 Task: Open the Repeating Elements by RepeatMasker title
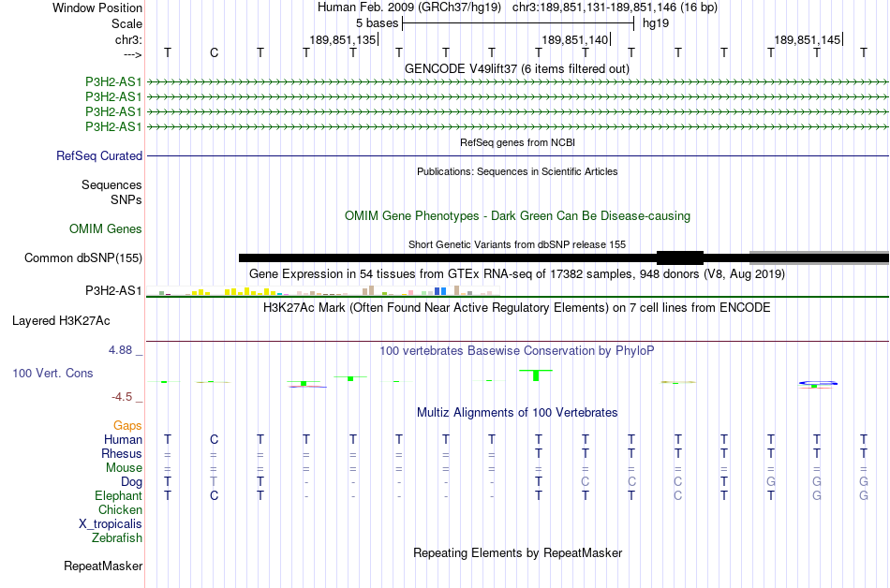point(517,552)
